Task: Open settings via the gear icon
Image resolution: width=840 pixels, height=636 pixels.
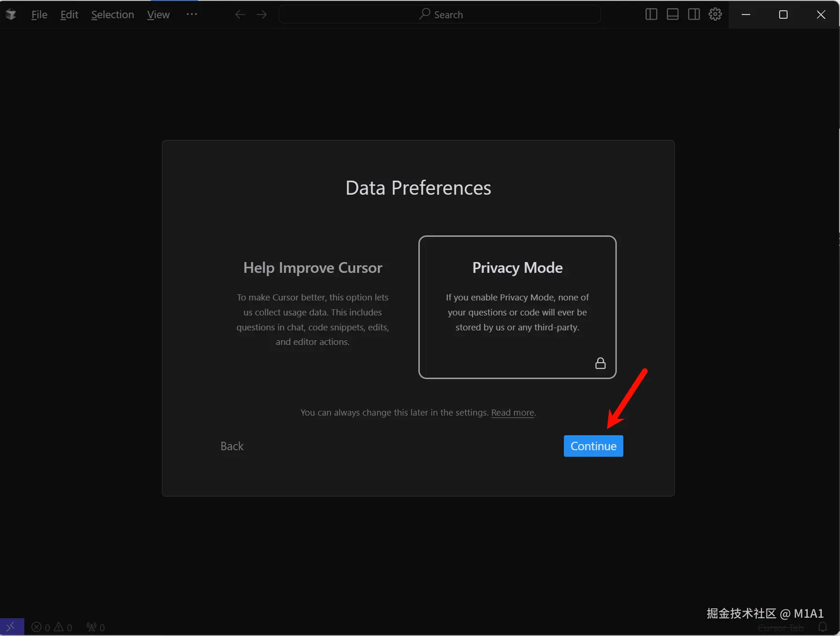Action: point(715,15)
